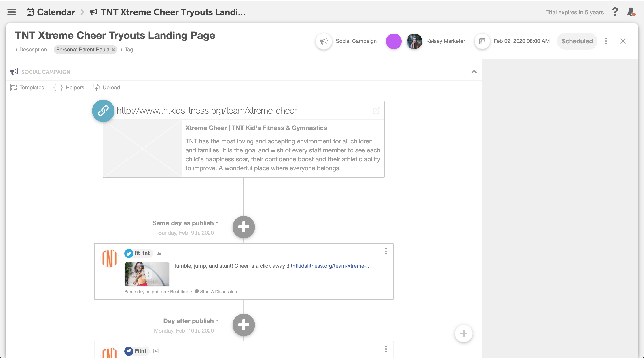The image size is (644, 358).
Task: Click the notifications bell icon
Action: pyautogui.click(x=631, y=12)
